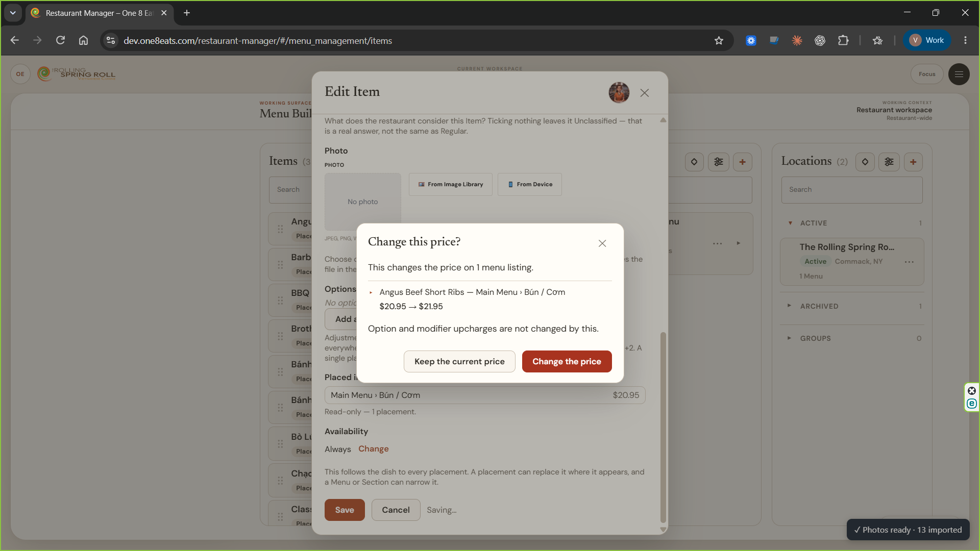Open a new browser tab
Image resolution: width=980 pixels, height=551 pixels.
187,13
